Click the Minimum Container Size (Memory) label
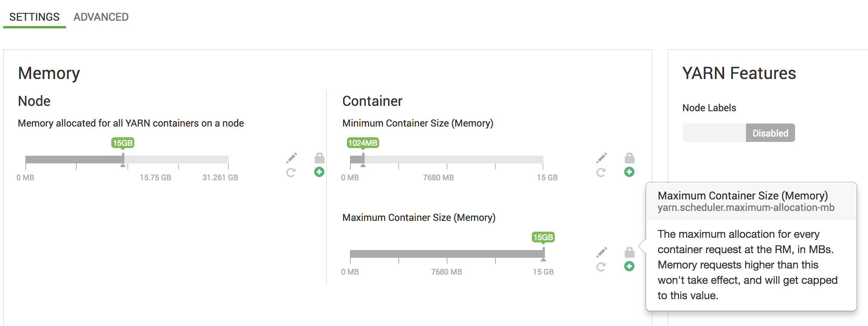Screen dimensions: 868x326 417,123
